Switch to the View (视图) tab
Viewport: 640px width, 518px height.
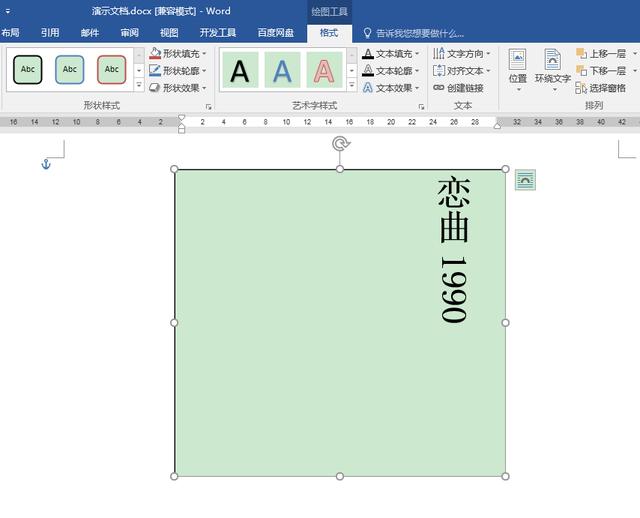coord(169,33)
